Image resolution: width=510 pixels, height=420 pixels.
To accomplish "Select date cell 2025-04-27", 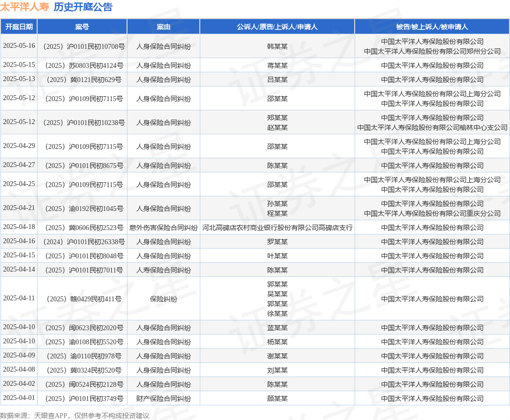I will (19, 165).
